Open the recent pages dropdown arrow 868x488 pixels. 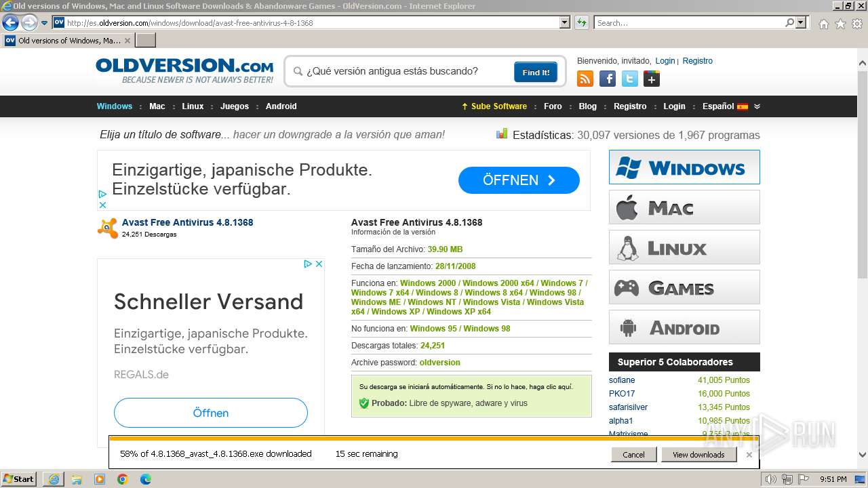(x=44, y=23)
